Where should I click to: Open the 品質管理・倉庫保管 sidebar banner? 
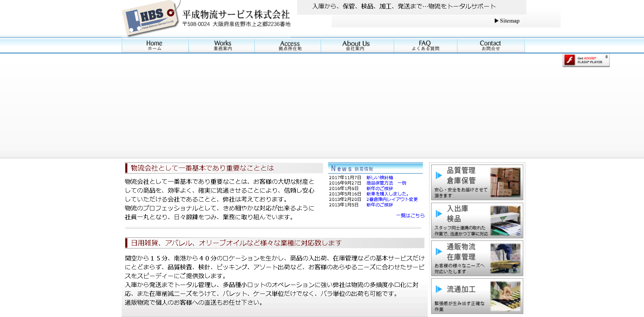[477, 182]
